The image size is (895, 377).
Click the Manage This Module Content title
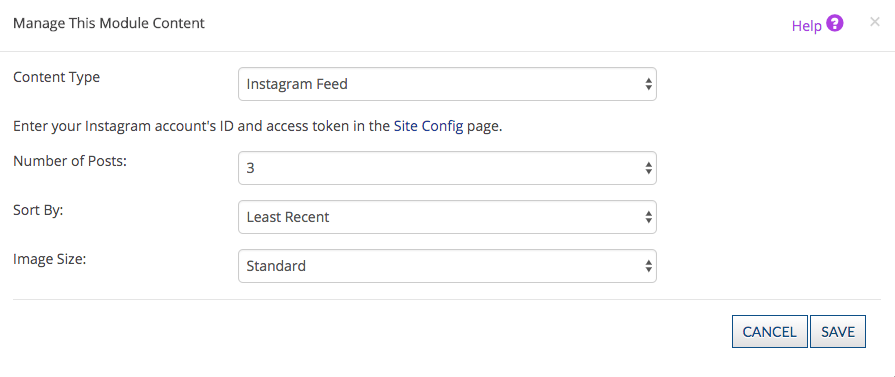[108, 23]
